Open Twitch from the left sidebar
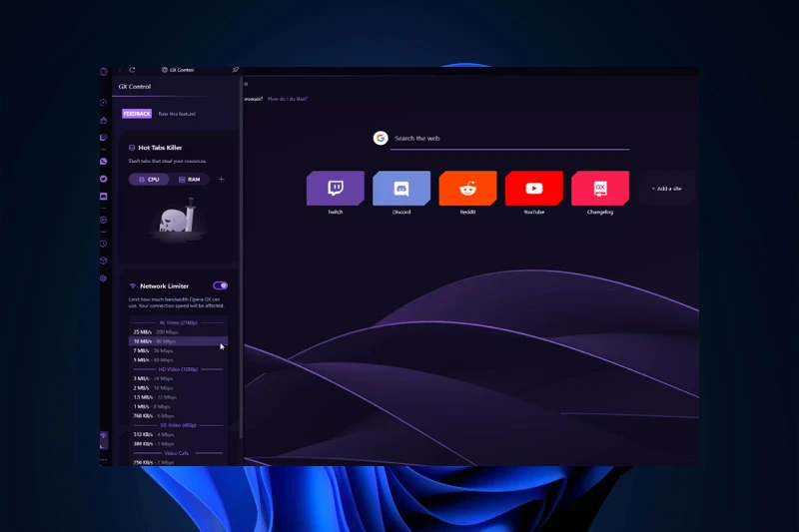 point(104,138)
